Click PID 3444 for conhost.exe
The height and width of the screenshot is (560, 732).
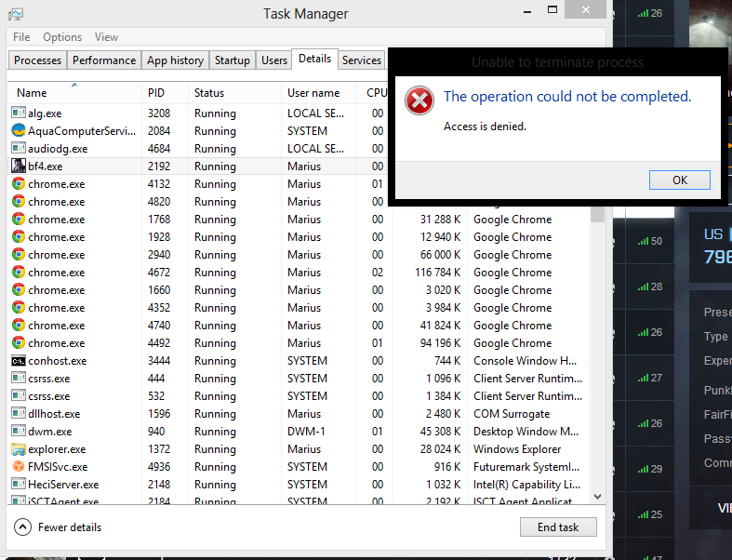coord(159,361)
